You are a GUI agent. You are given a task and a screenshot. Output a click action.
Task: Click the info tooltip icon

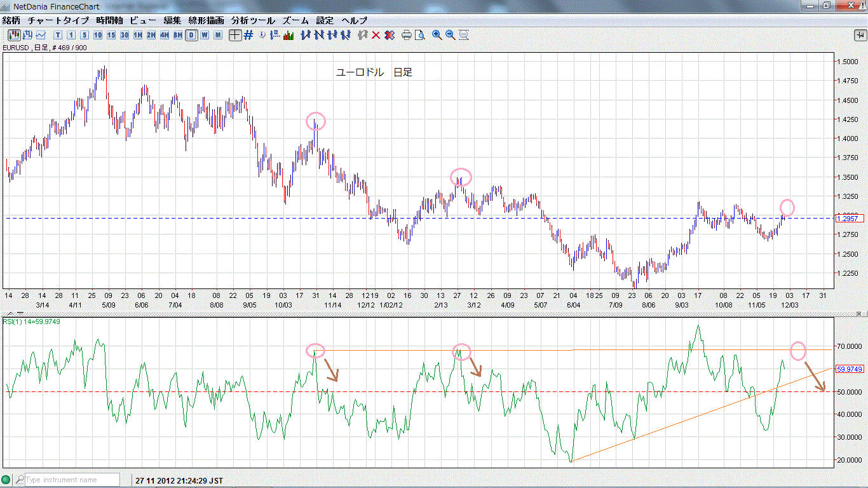tap(262, 35)
